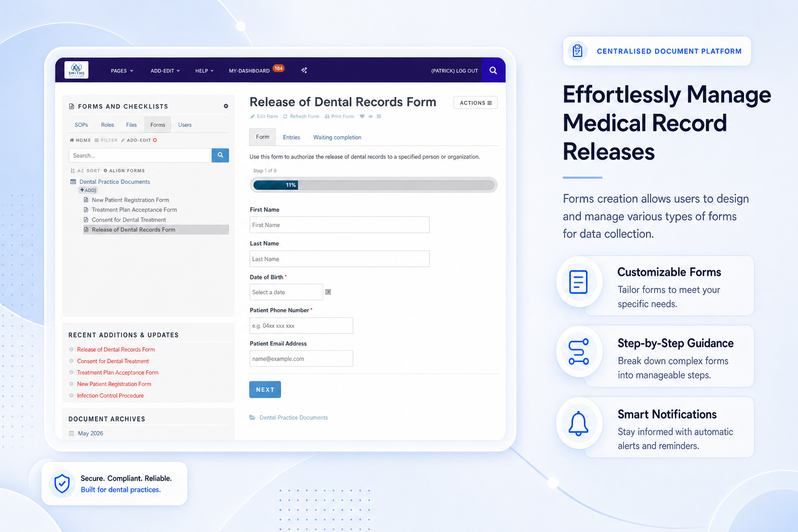Click the magnifier search icon in navbar
Screen dimensions: 798x532
(493, 70)
